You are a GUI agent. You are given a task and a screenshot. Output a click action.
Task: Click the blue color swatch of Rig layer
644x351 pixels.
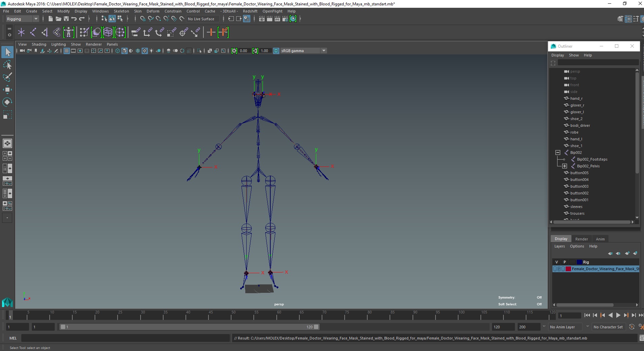[x=579, y=262]
